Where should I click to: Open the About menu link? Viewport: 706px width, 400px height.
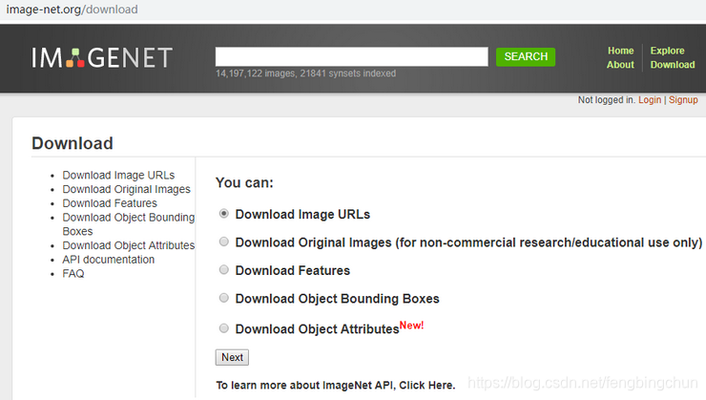coord(620,64)
